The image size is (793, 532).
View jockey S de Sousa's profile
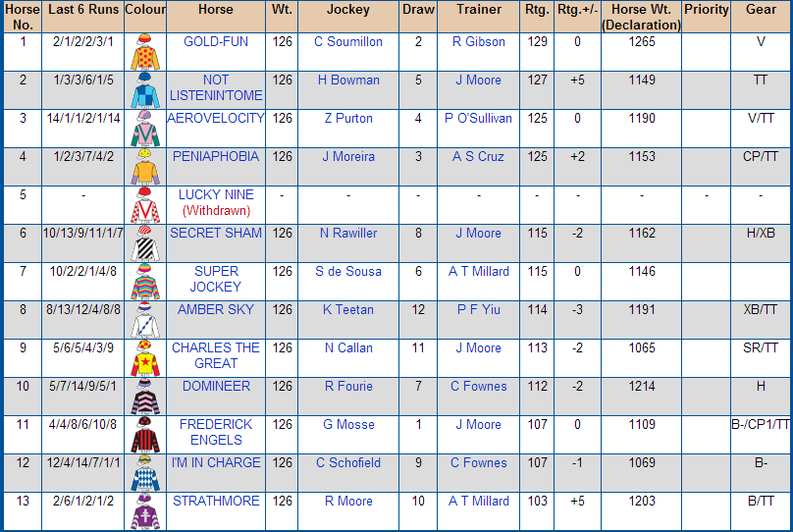[348, 271]
